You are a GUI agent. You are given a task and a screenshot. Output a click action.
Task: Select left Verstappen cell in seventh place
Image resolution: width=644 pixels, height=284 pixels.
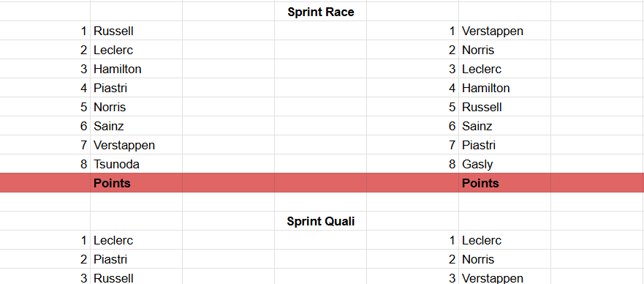point(137,145)
